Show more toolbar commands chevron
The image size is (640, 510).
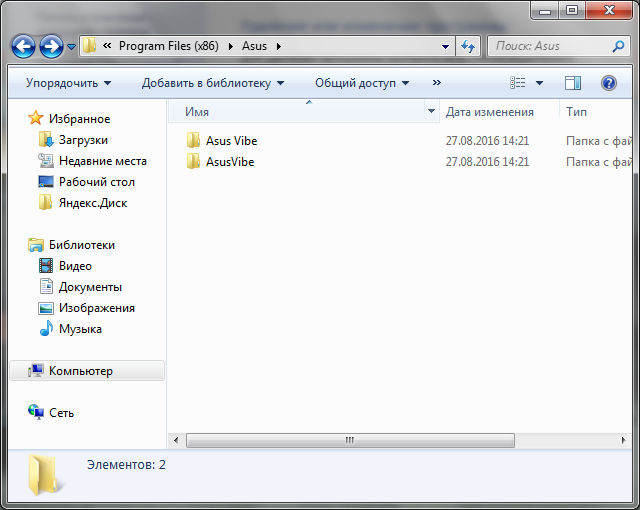point(437,82)
